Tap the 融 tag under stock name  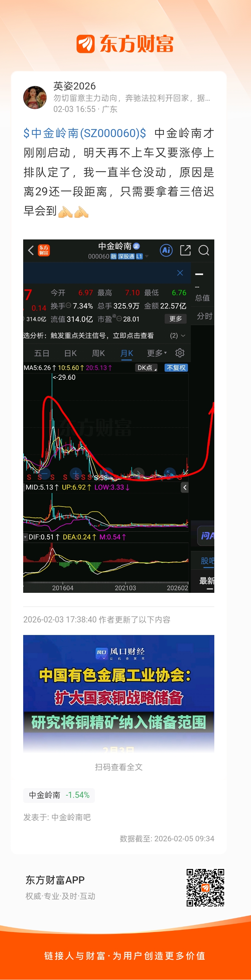pos(113,257)
